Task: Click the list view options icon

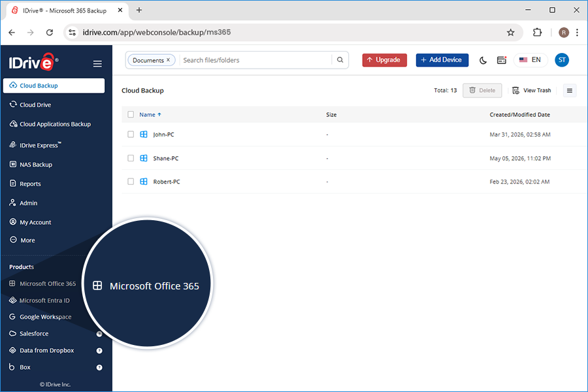Action: pos(570,90)
